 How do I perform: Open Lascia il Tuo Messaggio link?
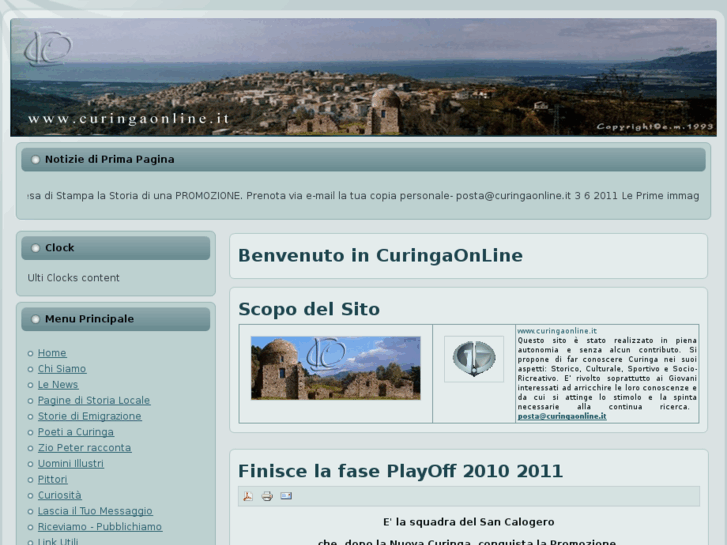[95, 511]
